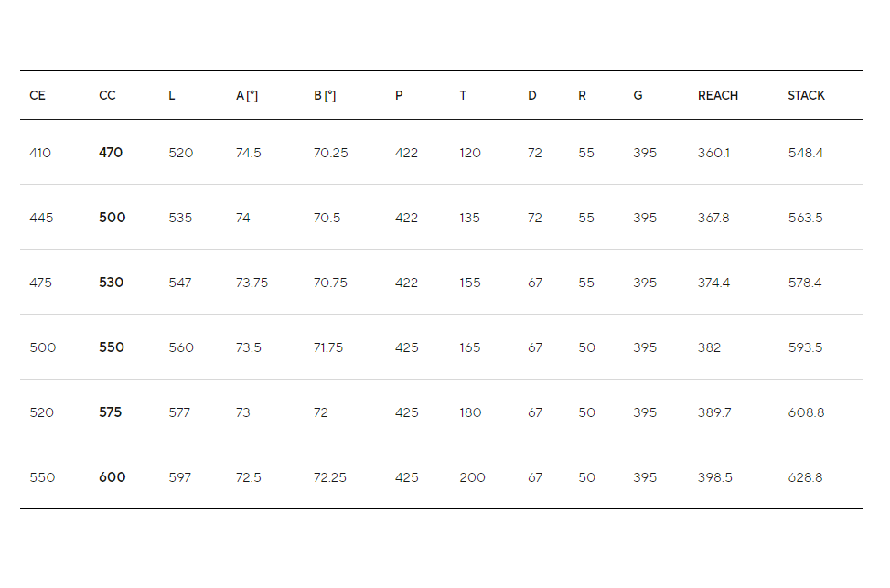Click the L value 597
This screenshot has width=890, height=588.
tap(180, 477)
